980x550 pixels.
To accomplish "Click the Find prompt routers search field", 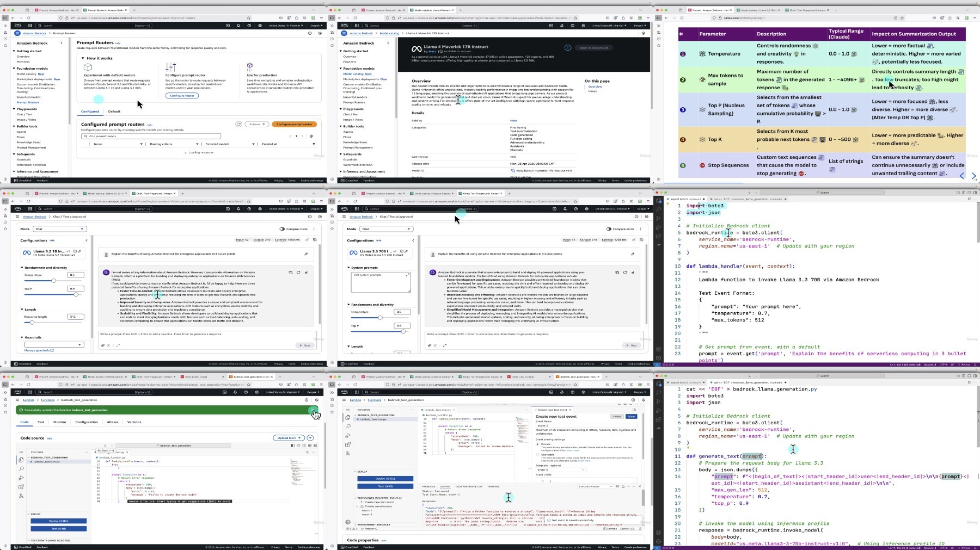I will click(151, 136).
